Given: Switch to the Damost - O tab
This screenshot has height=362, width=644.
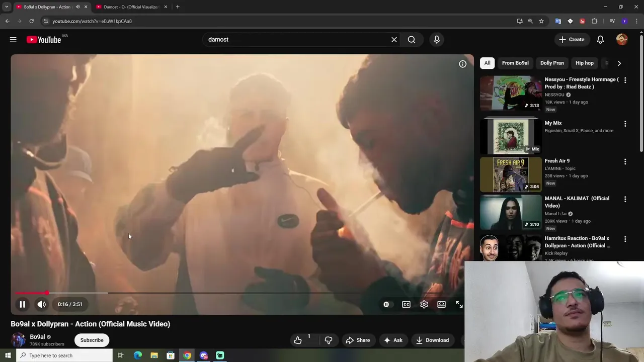Looking at the screenshot, I should click(132, 7).
